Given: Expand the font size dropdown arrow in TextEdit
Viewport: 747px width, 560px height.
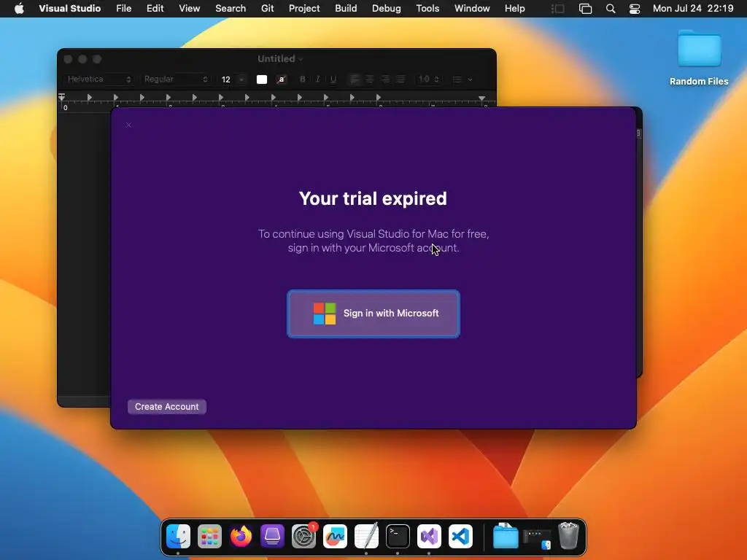Looking at the screenshot, I should (241, 79).
